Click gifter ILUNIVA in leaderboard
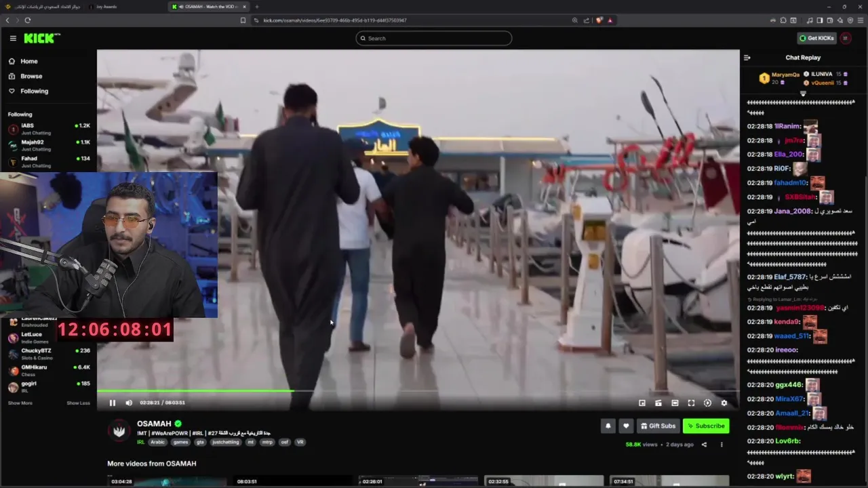This screenshot has width=868, height=488. [821, 74]
